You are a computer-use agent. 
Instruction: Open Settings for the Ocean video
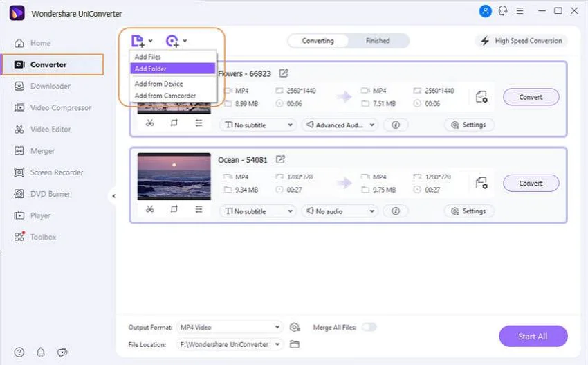click(469, 211)
